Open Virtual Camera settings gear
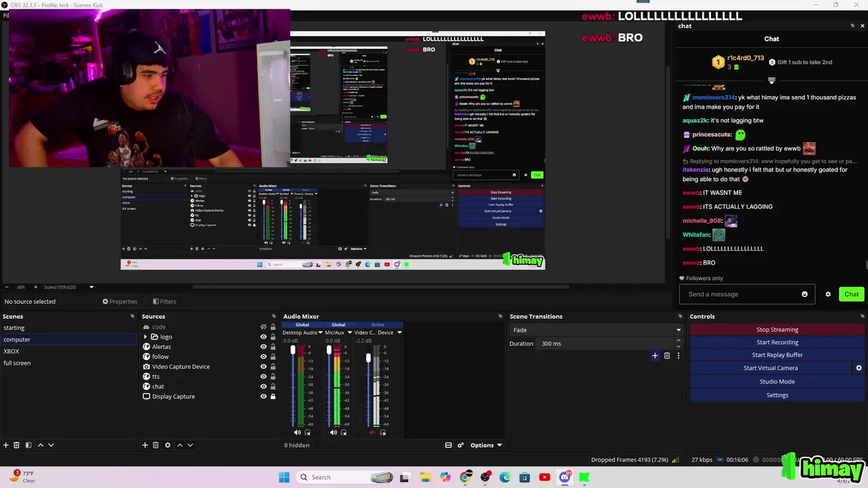Image resolution: width=868 pixels, height=488 pixels. 859,368
